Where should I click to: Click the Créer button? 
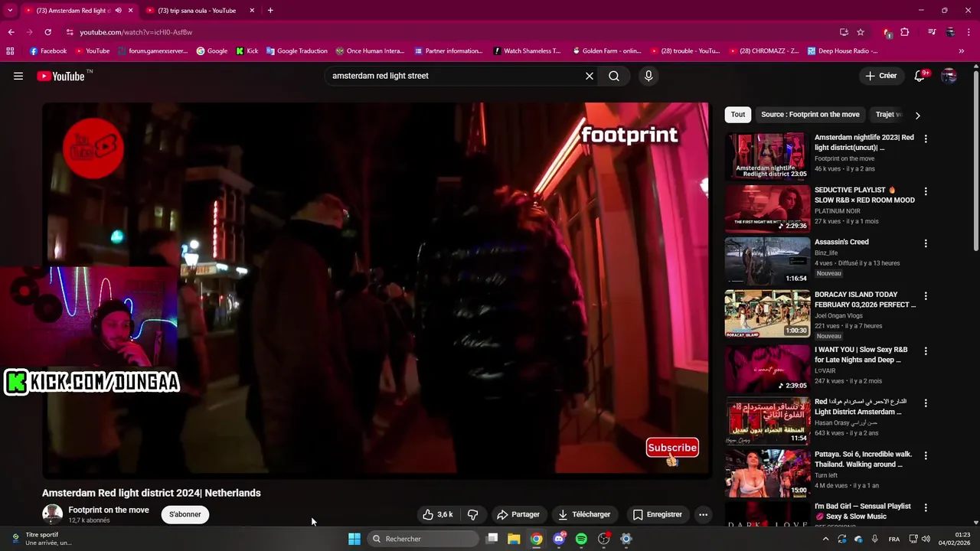coord(880,76)
